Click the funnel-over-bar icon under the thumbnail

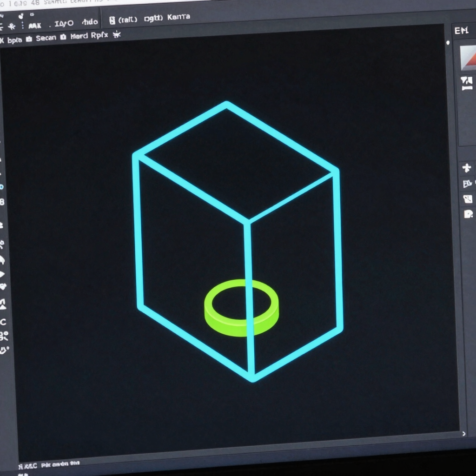467,84
